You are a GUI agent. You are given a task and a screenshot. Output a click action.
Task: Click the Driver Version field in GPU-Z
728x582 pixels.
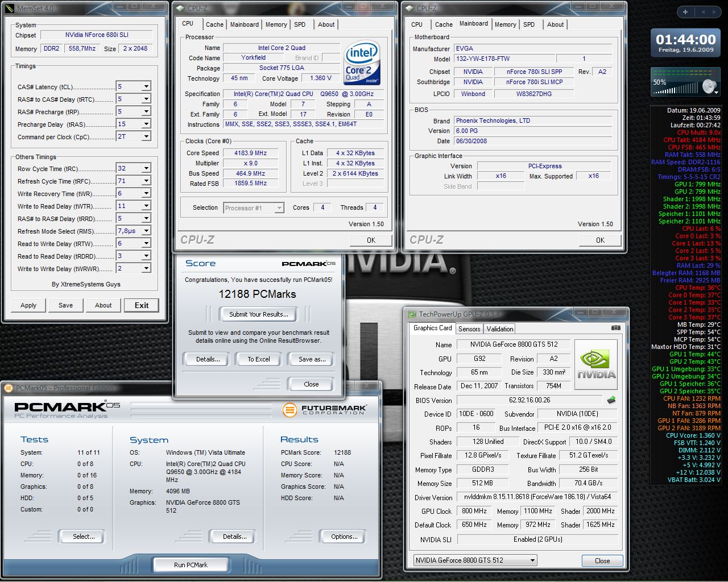537,497
